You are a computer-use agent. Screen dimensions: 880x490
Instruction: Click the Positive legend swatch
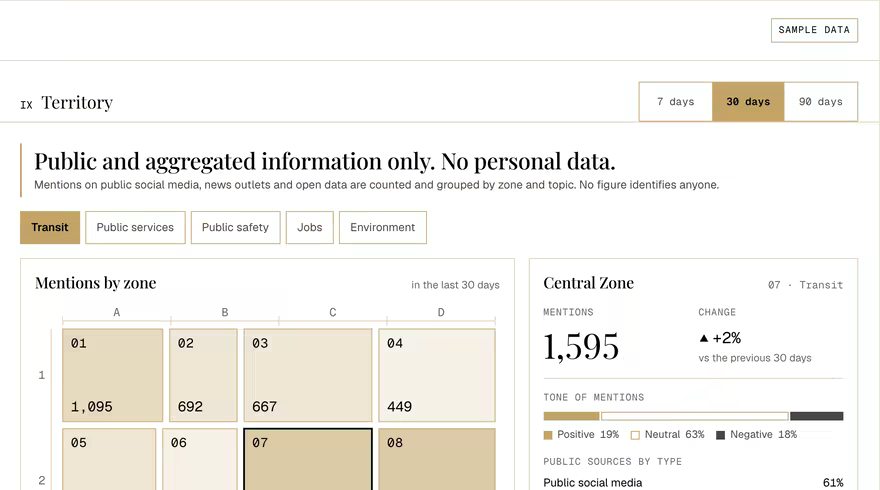[548, 435]
